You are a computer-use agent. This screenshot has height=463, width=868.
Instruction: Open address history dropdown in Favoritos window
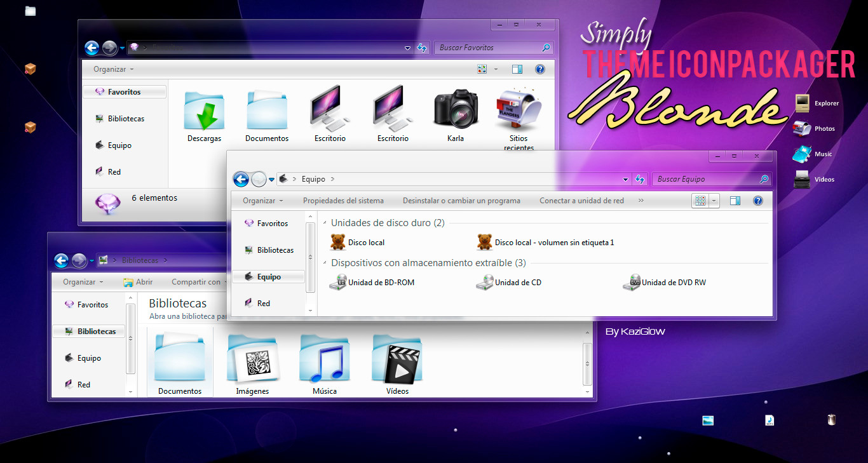coord(407,48)
